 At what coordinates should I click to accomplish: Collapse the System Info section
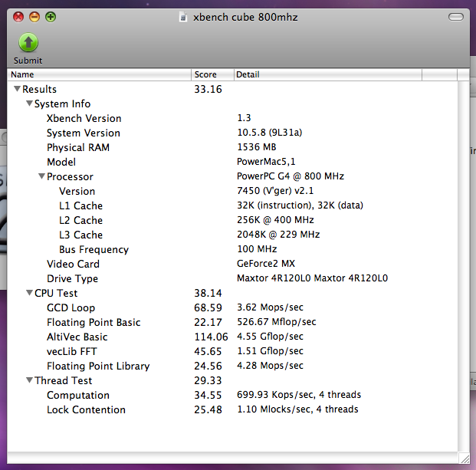29,104
